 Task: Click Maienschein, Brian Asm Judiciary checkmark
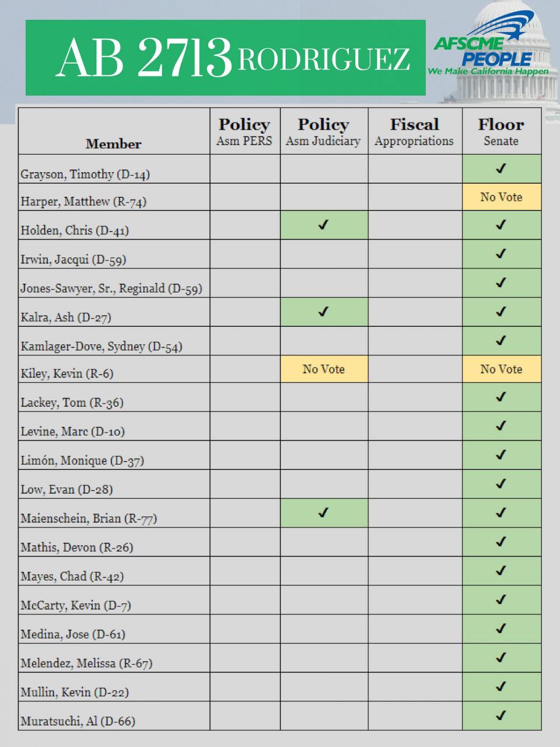323,513
